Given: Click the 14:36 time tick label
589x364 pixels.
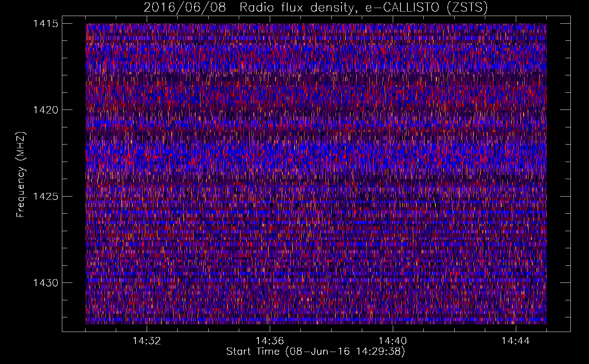Looking at the screenshot, I should click(x=270, y=341).
